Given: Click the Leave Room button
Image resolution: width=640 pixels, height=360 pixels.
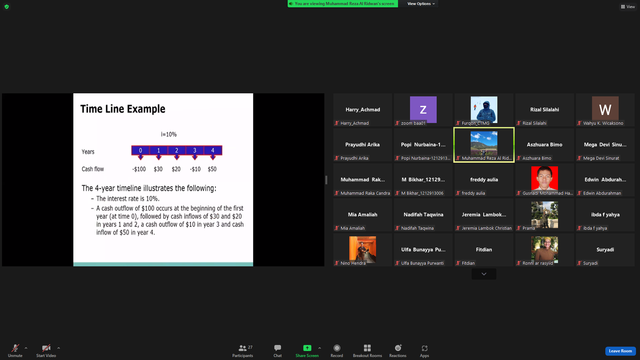Looking at the screenshot, I should 620,351.
